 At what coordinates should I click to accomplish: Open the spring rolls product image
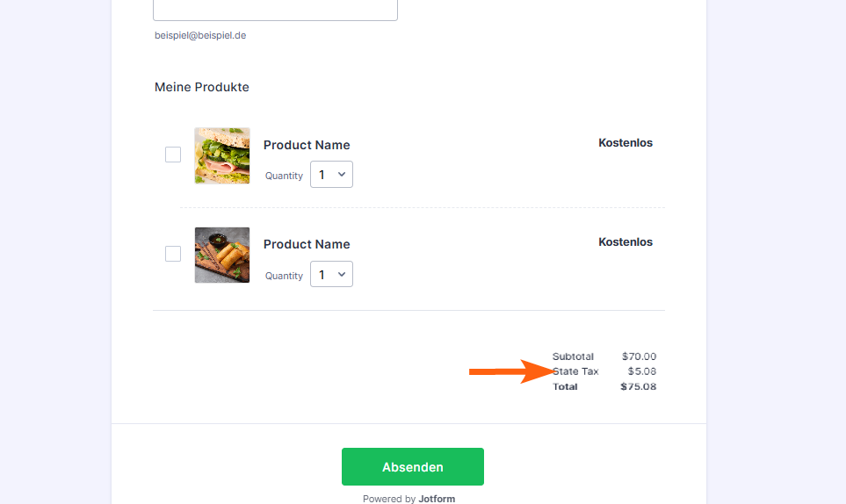[x=222, y=255]
